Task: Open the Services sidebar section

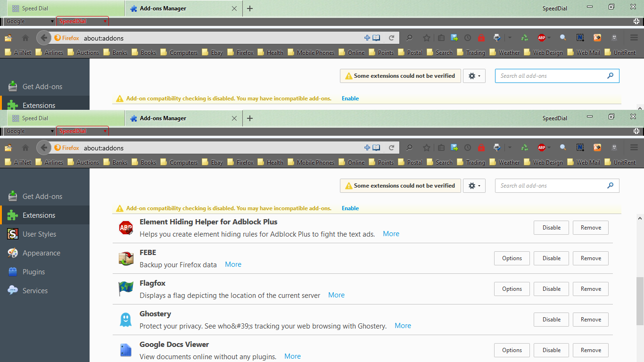Action: point(45,291)
